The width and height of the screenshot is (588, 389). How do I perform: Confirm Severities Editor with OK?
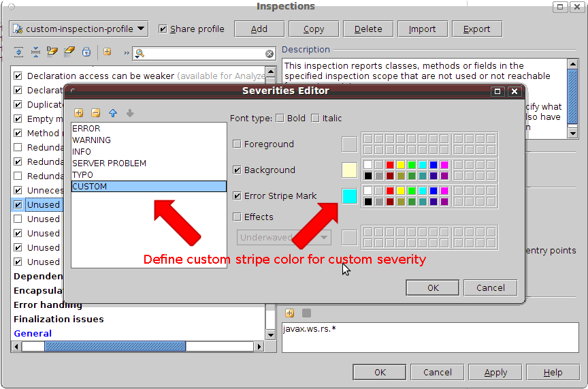[433, 288]
